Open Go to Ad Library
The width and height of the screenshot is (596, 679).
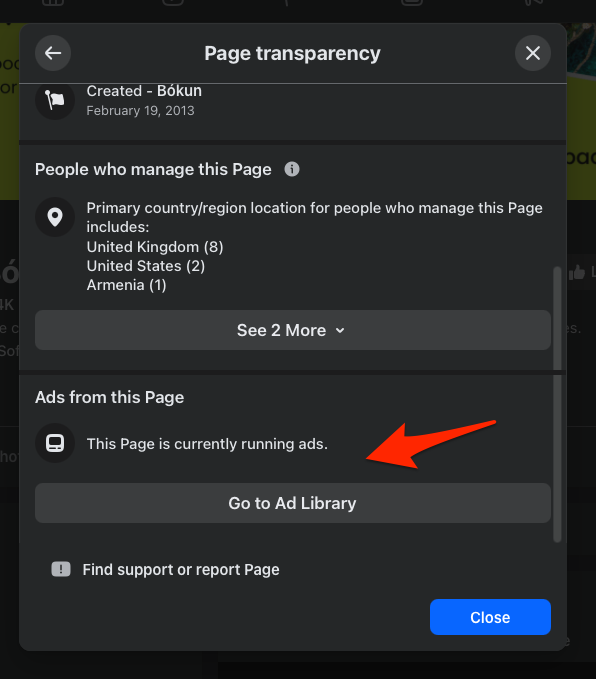coord(293,503)
